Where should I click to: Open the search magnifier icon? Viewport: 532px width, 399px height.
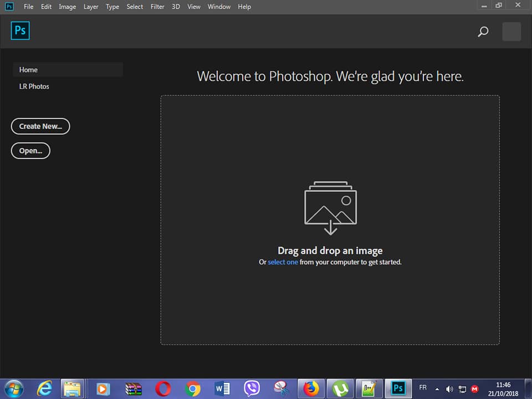click(483, 32)
